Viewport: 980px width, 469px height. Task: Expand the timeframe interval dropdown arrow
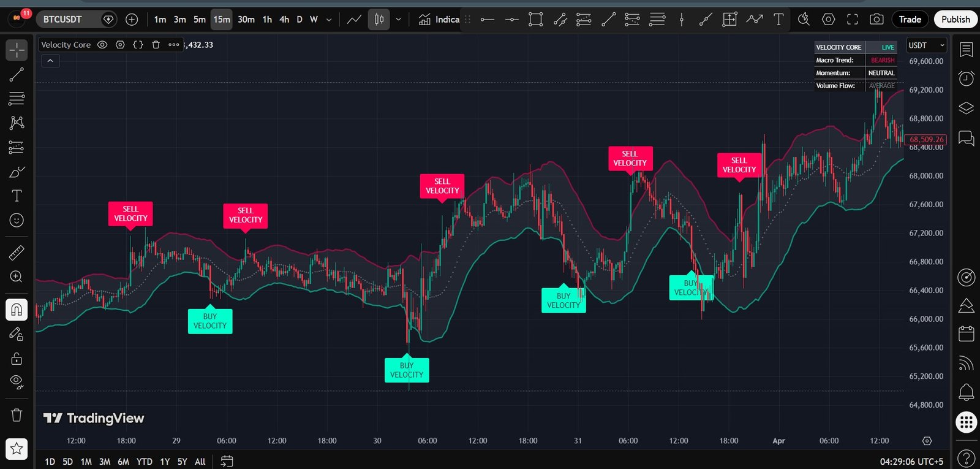tap(329, 20)
